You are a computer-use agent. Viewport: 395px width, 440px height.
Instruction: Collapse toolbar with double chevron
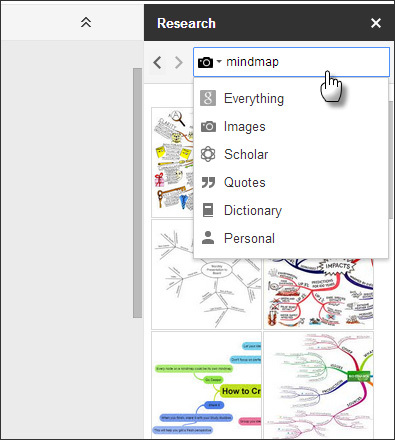point(86,22)
